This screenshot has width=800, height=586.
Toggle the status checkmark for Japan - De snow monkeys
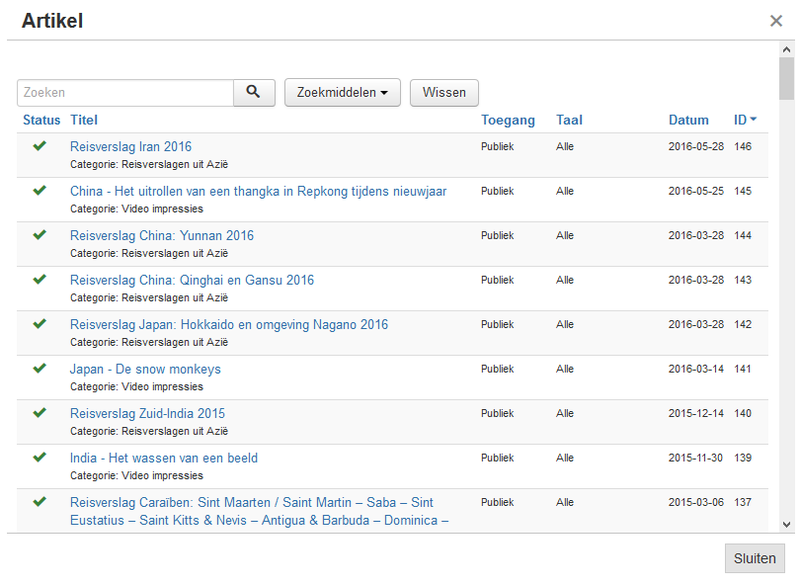click(x=40, y=369)
